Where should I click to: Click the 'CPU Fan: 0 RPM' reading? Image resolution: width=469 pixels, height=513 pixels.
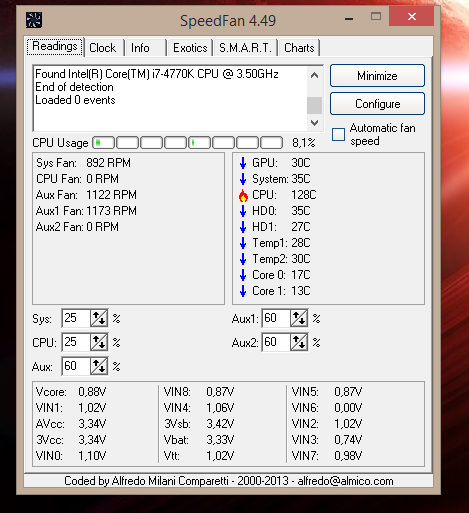point(77,179)
